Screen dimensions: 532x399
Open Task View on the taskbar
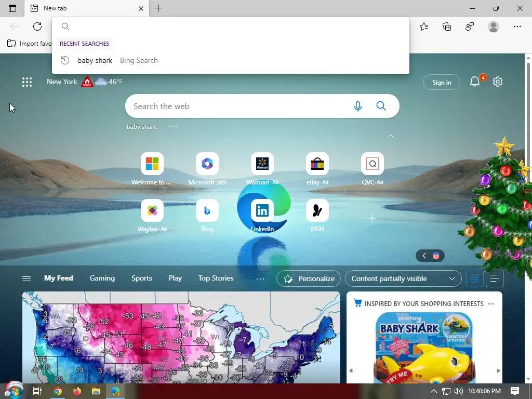tap(37, 391)
